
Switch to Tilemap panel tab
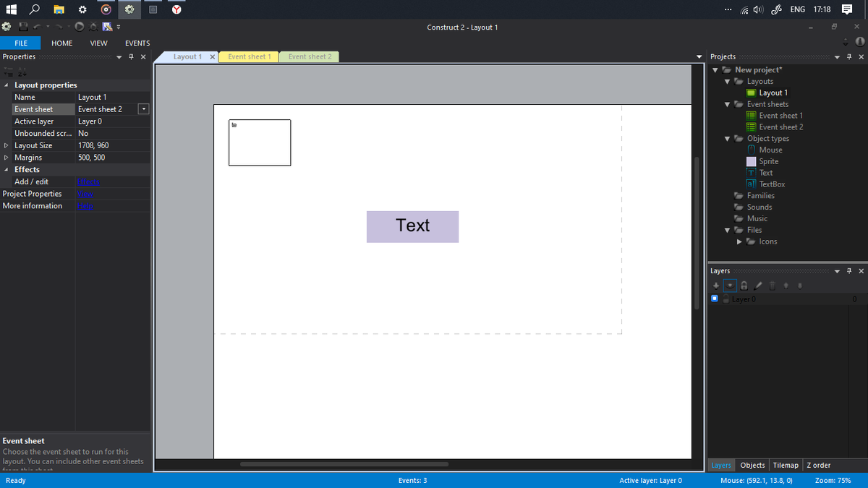(x=786, y=465)
